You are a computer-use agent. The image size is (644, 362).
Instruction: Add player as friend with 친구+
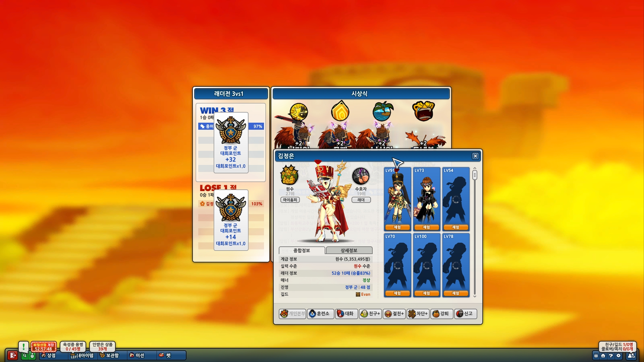point(370,314)
